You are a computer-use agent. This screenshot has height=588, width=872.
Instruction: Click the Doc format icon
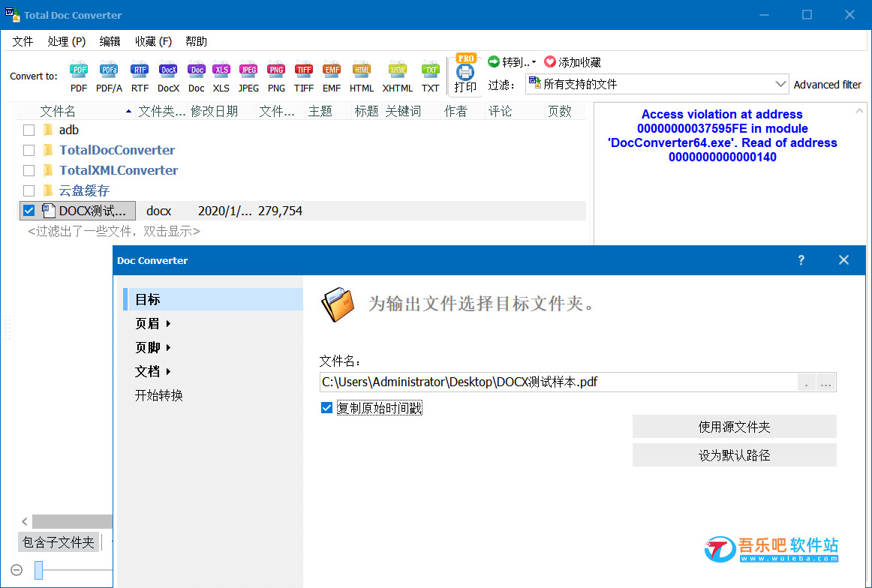pyautogui.click(x=197, y=76)
